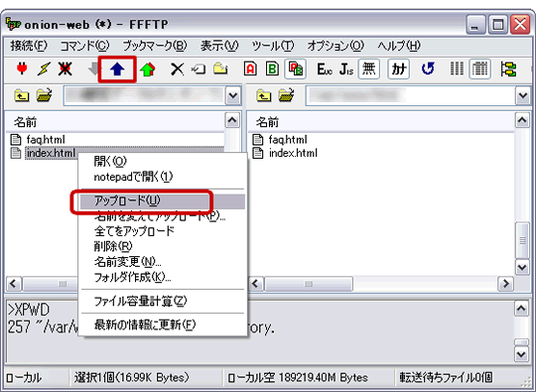The image size is (536, 392).
Task: Open local path dropdown arrow
Action: (x=233, y=95)
